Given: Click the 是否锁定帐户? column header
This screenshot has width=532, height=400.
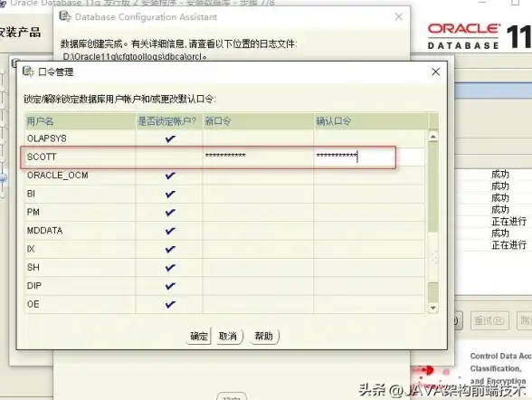Looking at the screenshot, I should [x=169, y=121].
